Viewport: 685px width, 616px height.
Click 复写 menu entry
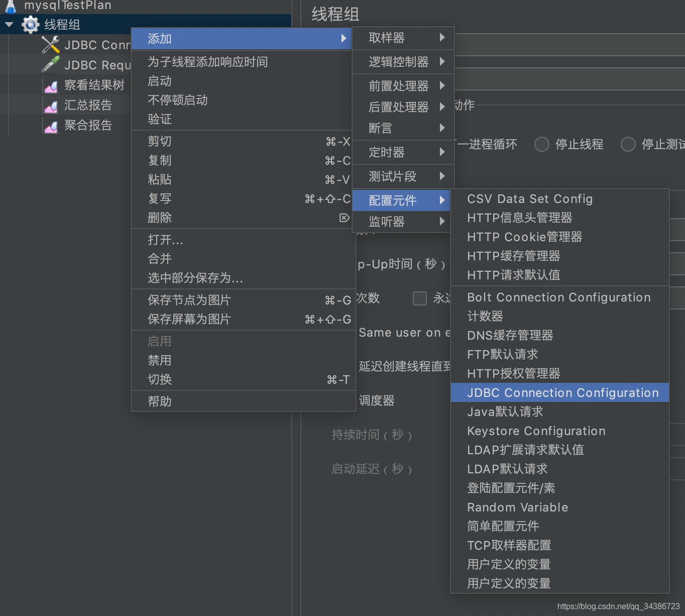pos(241,198)
